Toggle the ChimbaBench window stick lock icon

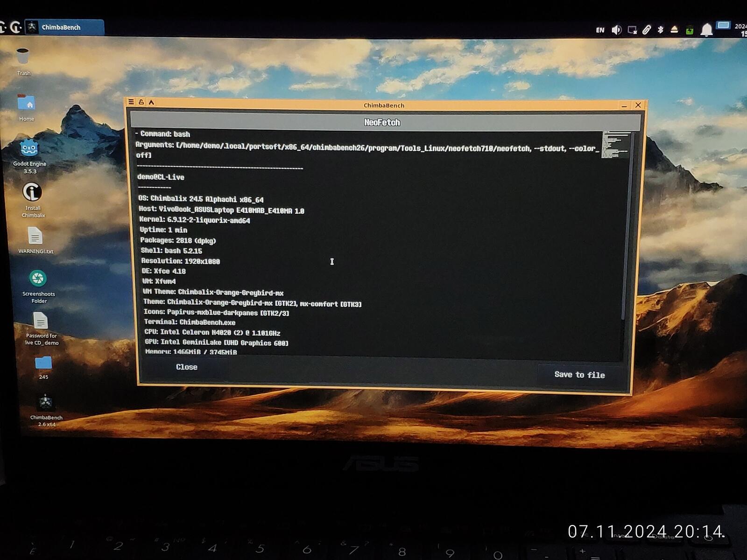pyautogui.click(x=141, y=102)
